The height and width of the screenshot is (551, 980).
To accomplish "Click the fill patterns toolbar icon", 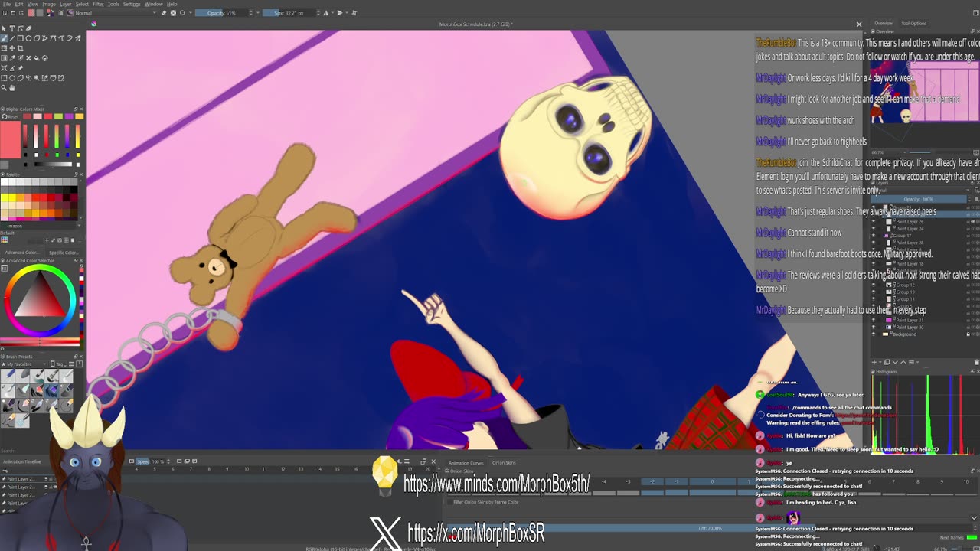I will [x=39, y=13].
